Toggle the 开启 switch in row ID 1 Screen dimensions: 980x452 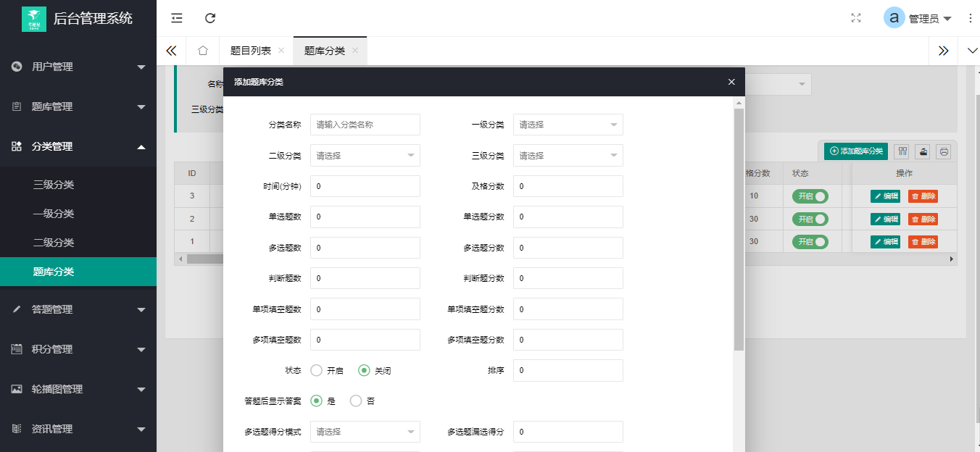[x=810, y=241]
